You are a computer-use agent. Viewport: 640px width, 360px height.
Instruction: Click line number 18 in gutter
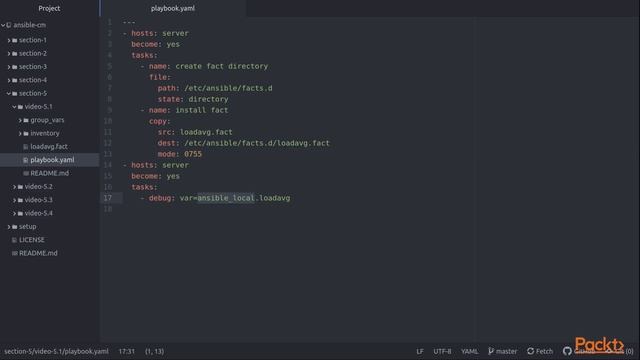(107, 209)
